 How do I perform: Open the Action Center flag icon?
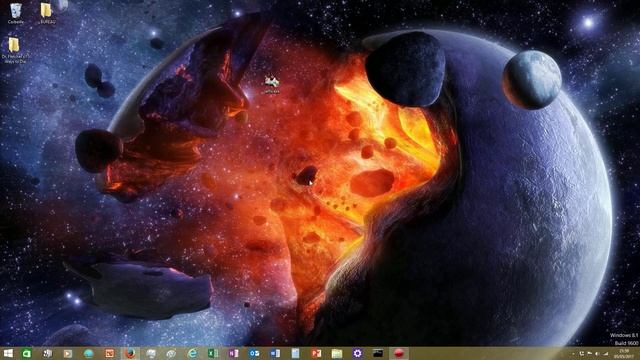[590, 354]
